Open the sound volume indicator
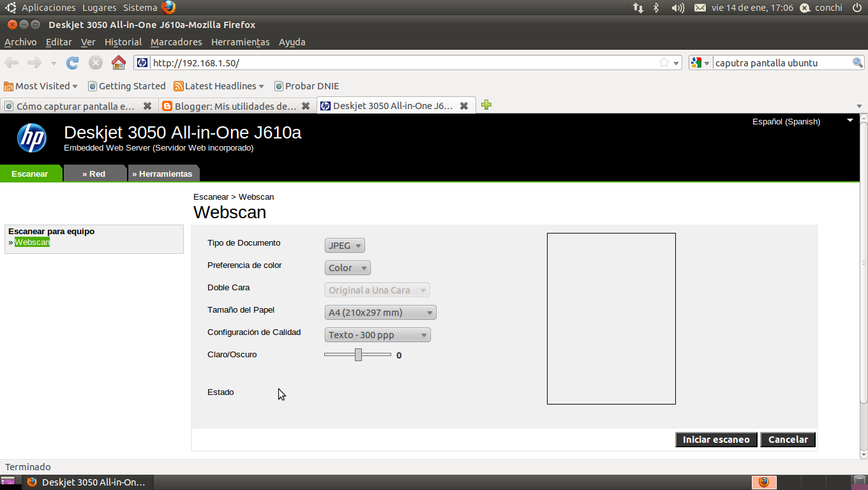 pyautogui.click(x=678, y=8)
